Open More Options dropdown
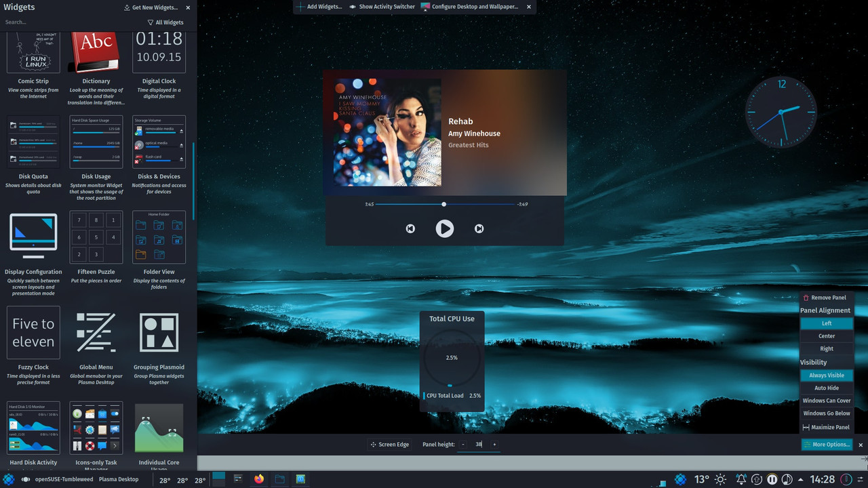 tap(827, 445)
